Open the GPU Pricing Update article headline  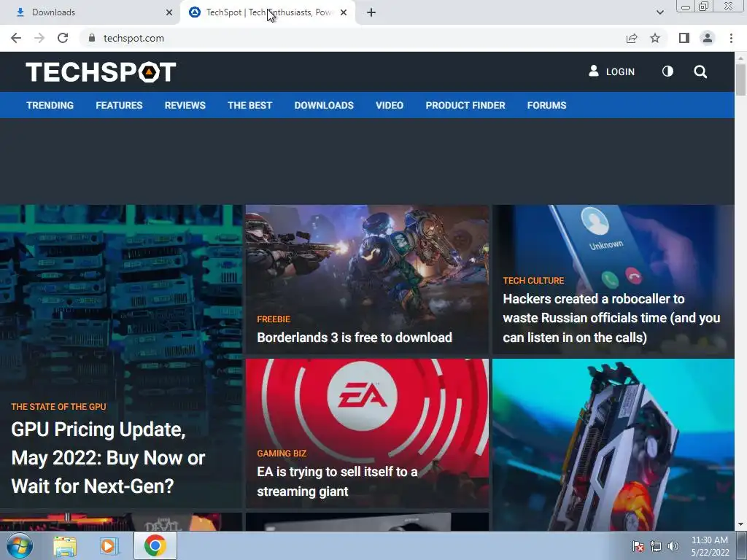[108, 458]
